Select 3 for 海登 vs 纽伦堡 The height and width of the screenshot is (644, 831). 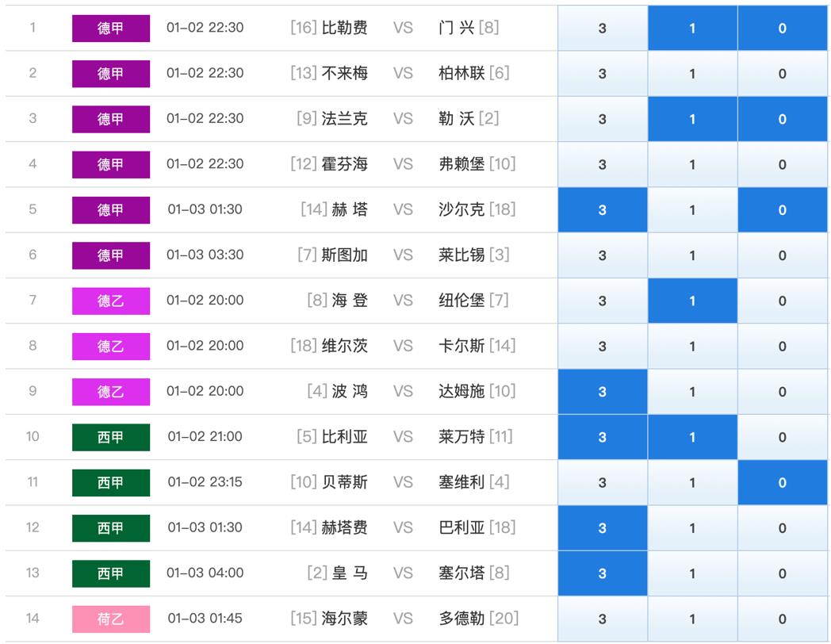[602, 301]
